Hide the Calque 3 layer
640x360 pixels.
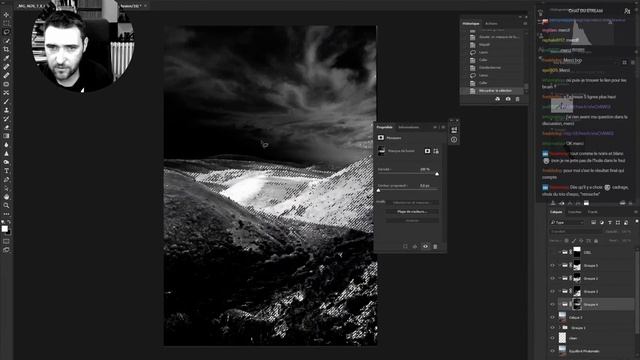point(552,317)
